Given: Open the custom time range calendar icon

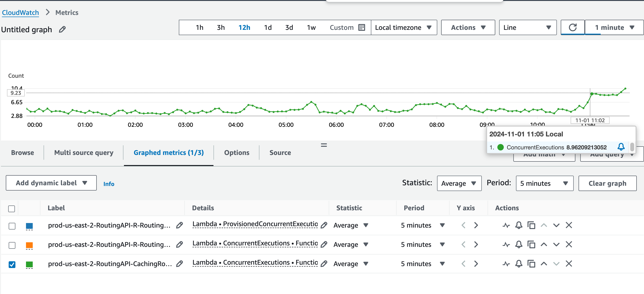Looking at the screenshot, I should [361, 27].
